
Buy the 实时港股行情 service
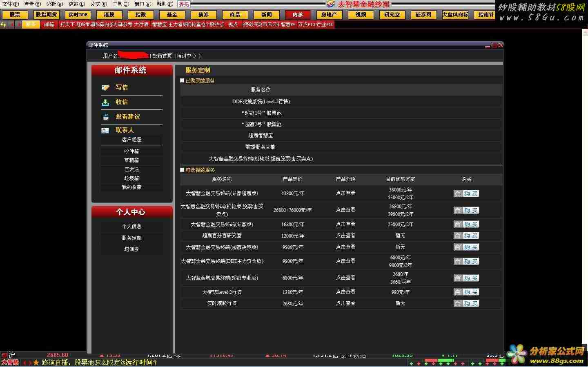pyautogui.click(x=466, y=303)
